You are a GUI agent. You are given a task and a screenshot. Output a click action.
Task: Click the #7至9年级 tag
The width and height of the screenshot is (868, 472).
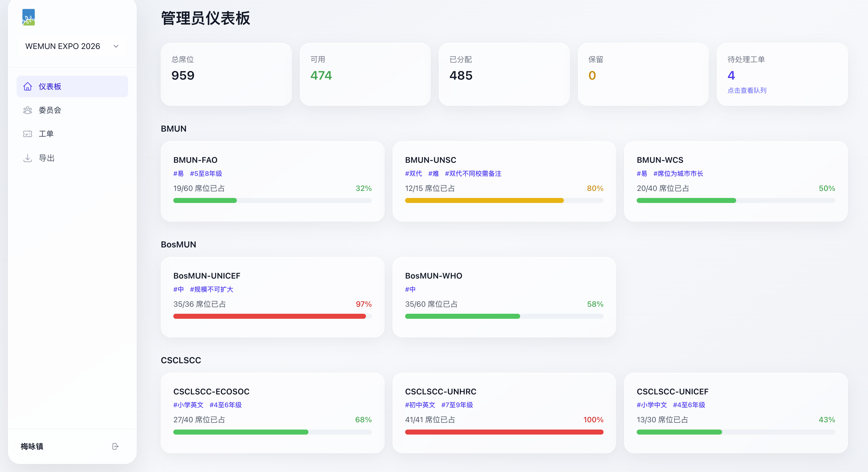pos(457,405)
